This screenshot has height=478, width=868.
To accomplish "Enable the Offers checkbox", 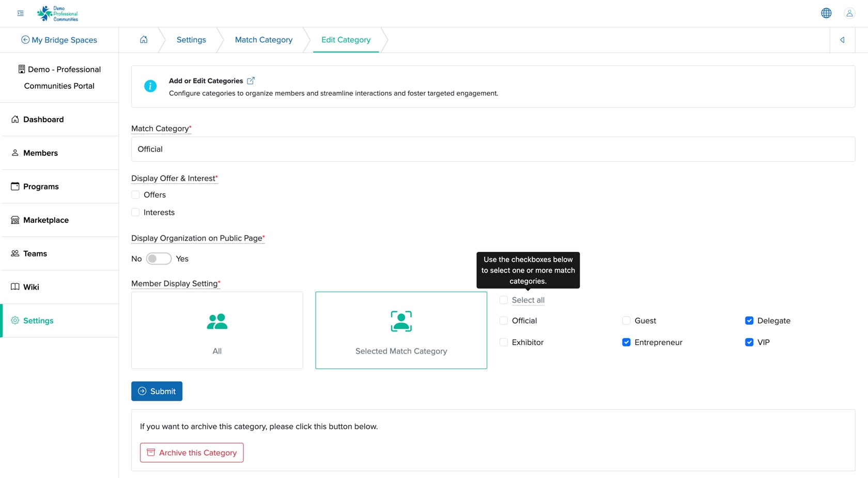I will point(135,195).
